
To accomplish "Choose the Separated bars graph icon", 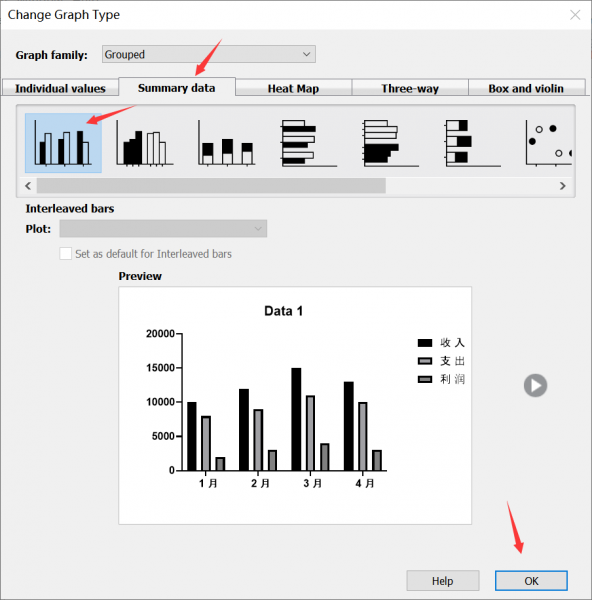I will pos(145,143).
